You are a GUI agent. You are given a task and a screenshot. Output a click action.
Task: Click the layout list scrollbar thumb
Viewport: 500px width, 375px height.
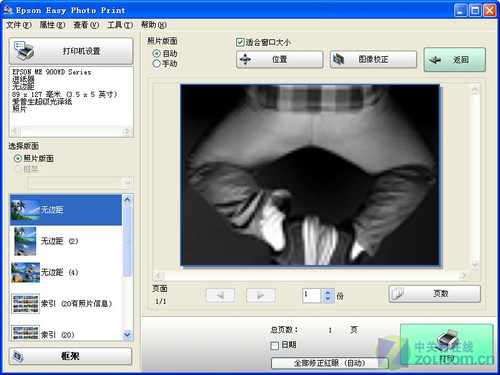point(127,241)
